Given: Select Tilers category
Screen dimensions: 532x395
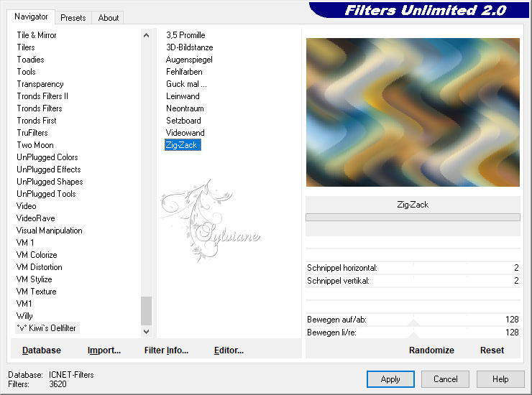Looking at the screenshot, I should pos(26,47).
